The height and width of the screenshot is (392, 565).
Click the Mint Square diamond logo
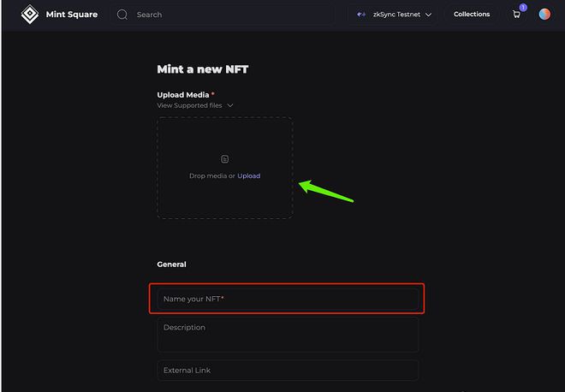click(29, 15)
